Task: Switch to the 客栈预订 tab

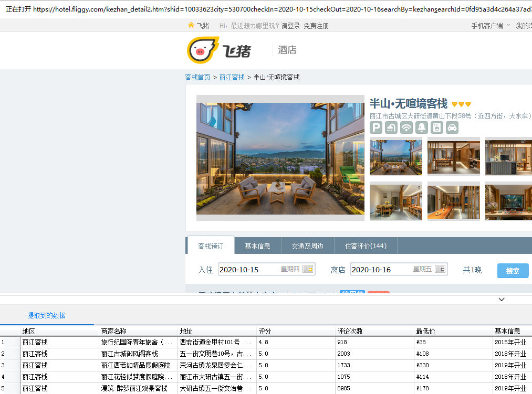Action: click(211, 246)
